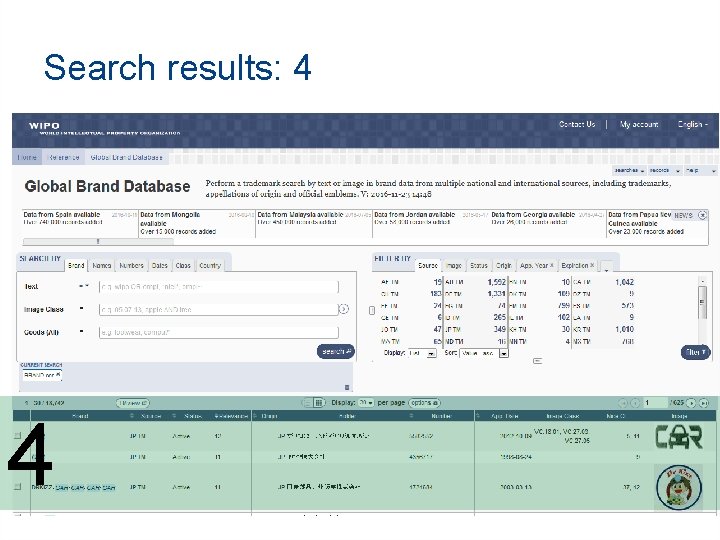This screenshot has height=540, width=720.
Task: Go to the Reference breadcrumb
Action: tap(63, 157)
